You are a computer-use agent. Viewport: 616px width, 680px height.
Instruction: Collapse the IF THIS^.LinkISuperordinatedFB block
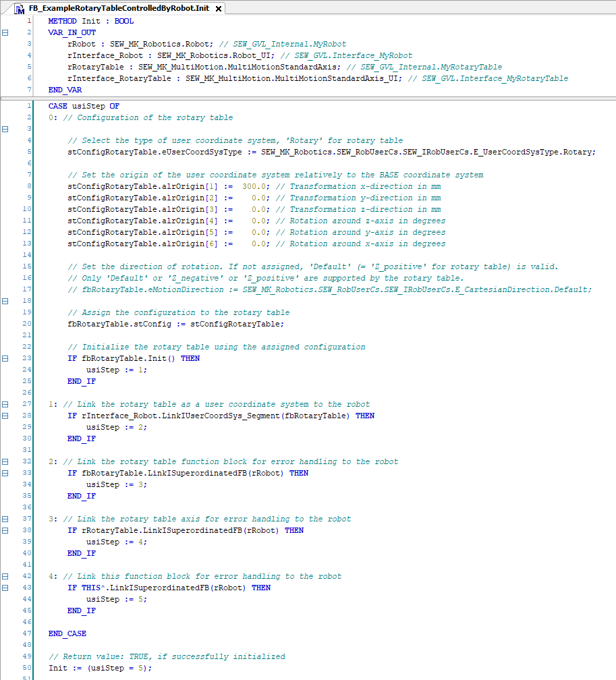pyautogui.click(x=5, y=588)
